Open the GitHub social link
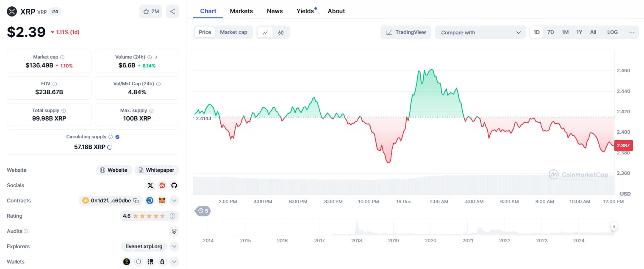 click(x=174, y=185)
